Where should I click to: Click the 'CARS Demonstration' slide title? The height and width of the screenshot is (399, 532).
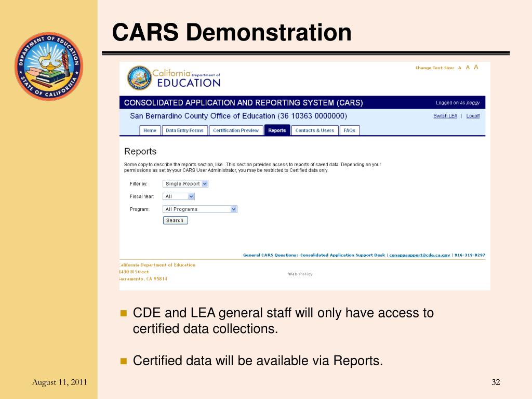(x=232, y=33)
